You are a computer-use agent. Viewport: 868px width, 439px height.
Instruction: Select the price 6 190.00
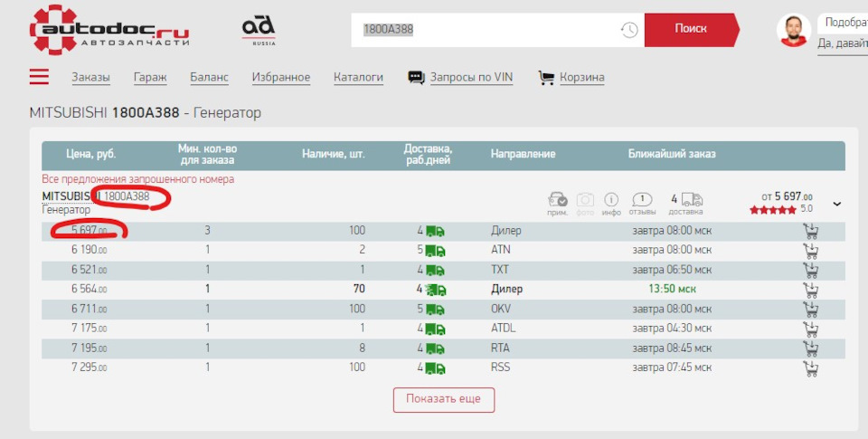click(x=90, y=250)
